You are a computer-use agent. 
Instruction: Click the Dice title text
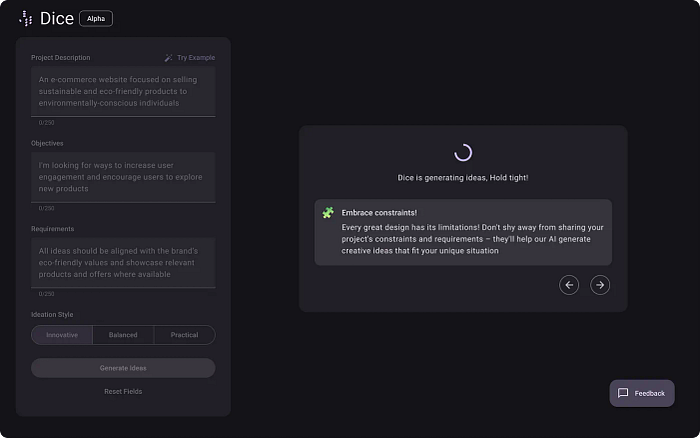pyautogui.click(x=57, y=18)
